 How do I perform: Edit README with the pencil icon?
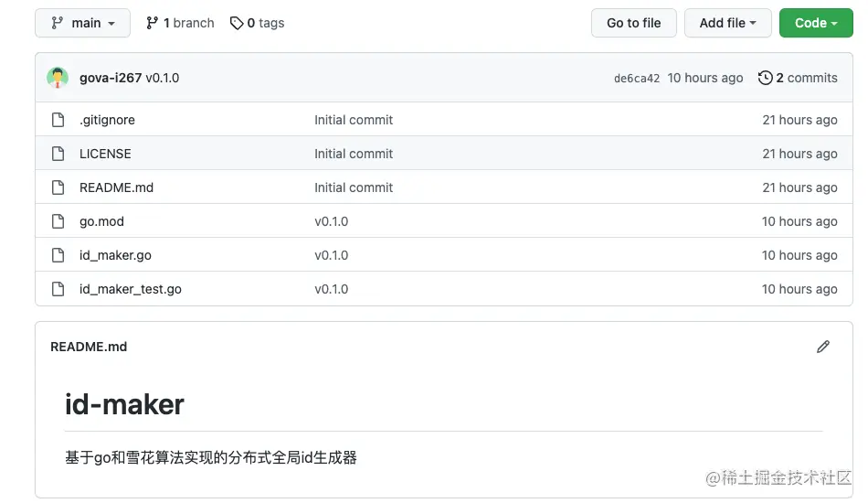coord(823,347)
